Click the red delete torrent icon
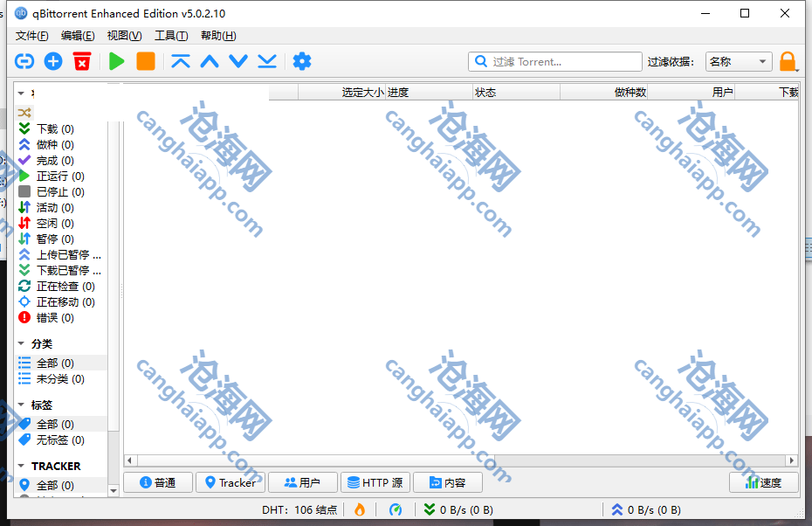 (82, 61)
